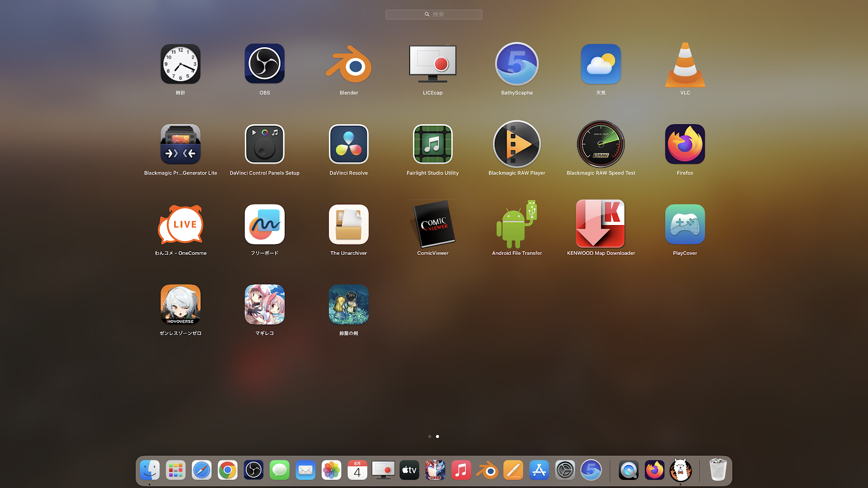
Task: Launch LICEcap from the Dock
Action: pyautogui.click(x=383, y=470)
